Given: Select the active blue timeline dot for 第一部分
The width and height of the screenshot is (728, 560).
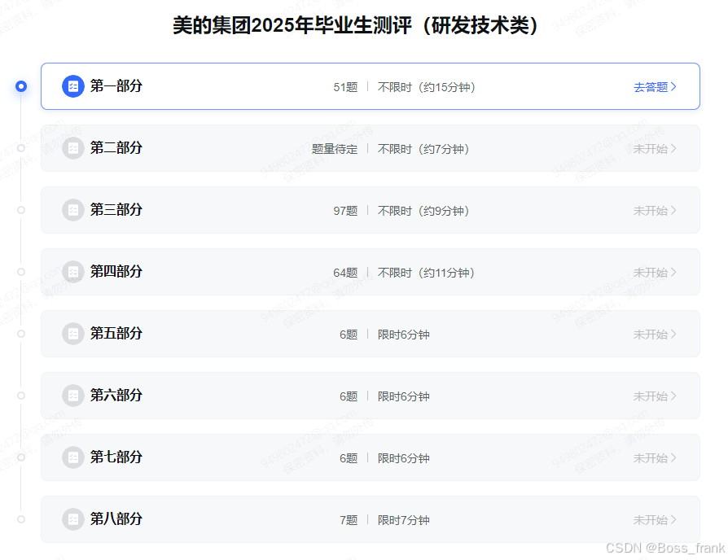Looking at the screenshot, I should click(x=21, y=86).
